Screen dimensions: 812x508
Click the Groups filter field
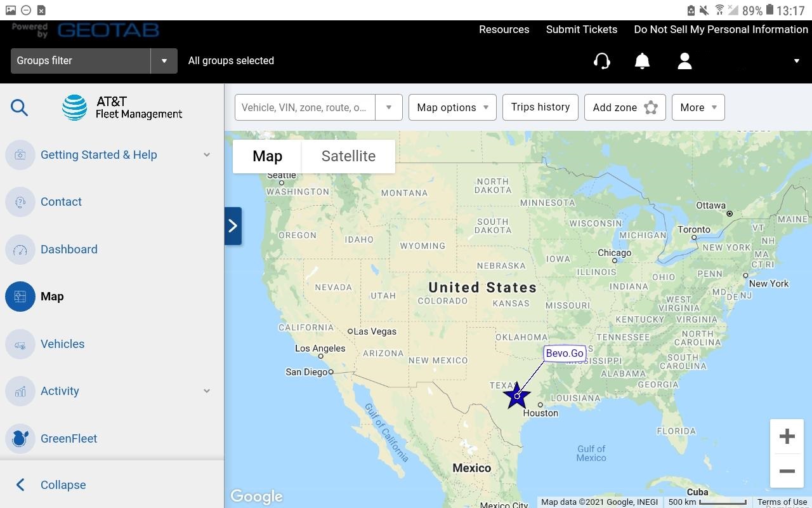[x=81, y=61]
